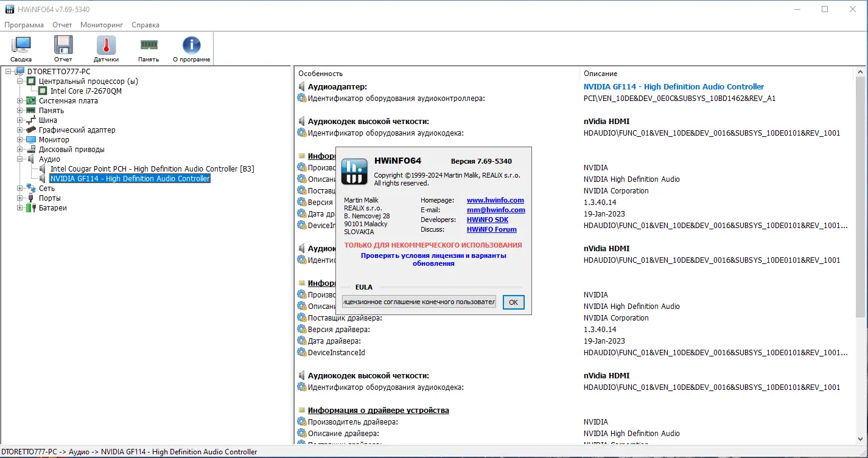
Task: Expand the Шина node
Action: (x=20, y=120)
